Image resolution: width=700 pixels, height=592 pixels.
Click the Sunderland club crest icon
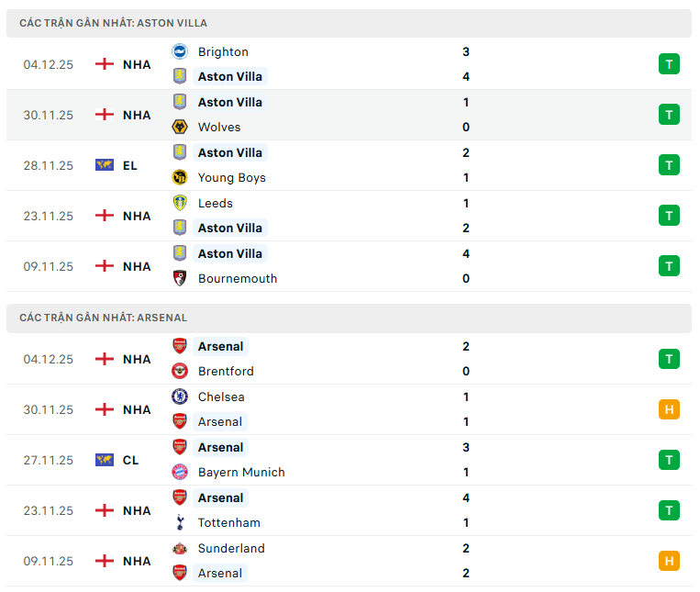(180, 549)
